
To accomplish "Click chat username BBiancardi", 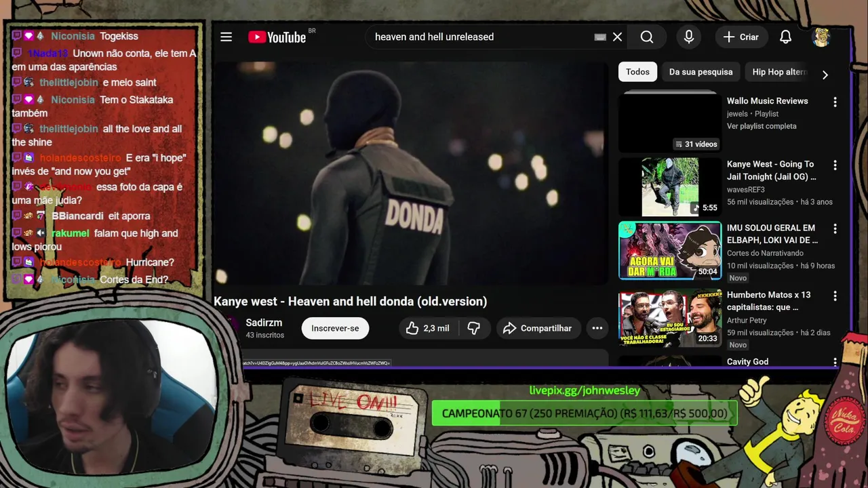I will (77, 216).
